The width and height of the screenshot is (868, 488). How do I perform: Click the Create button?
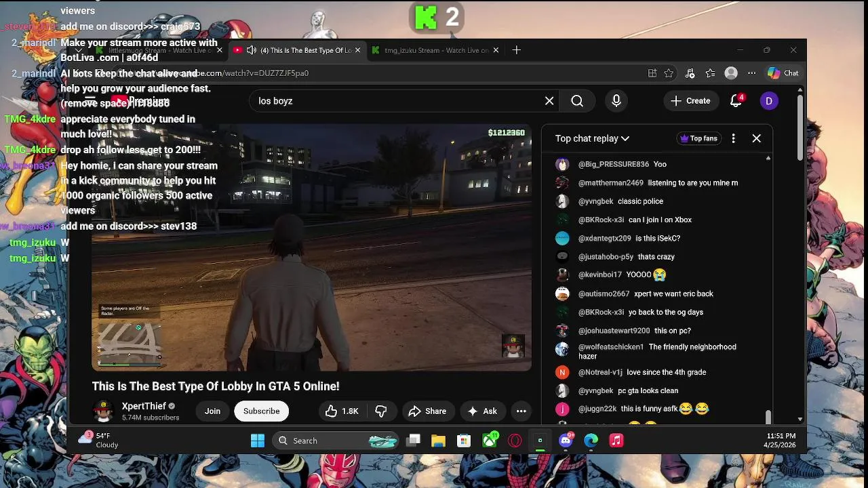point(690,101)
